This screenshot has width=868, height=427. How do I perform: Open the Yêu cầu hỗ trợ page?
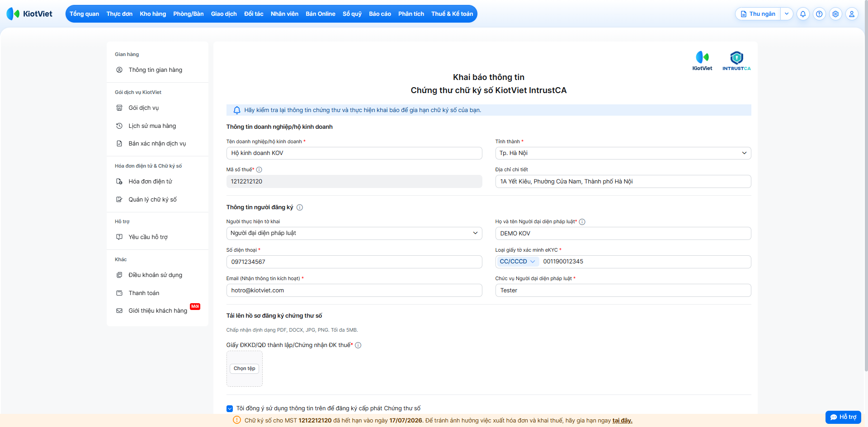(x=148, y=237)
